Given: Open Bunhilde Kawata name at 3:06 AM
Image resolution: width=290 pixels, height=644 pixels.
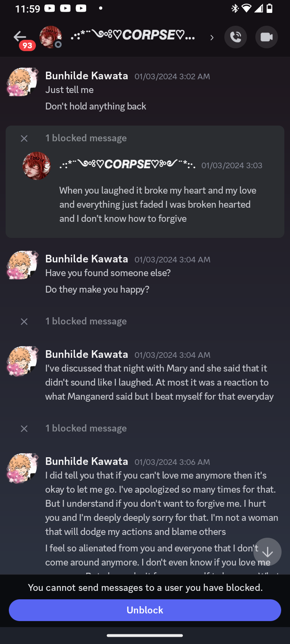Looking at the screenshot, I should pyautogui.click(x=87, y=461).
